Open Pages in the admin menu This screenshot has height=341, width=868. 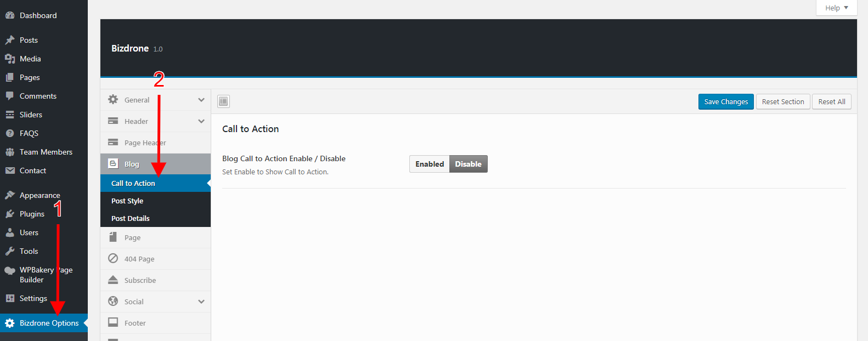(44, 77)
